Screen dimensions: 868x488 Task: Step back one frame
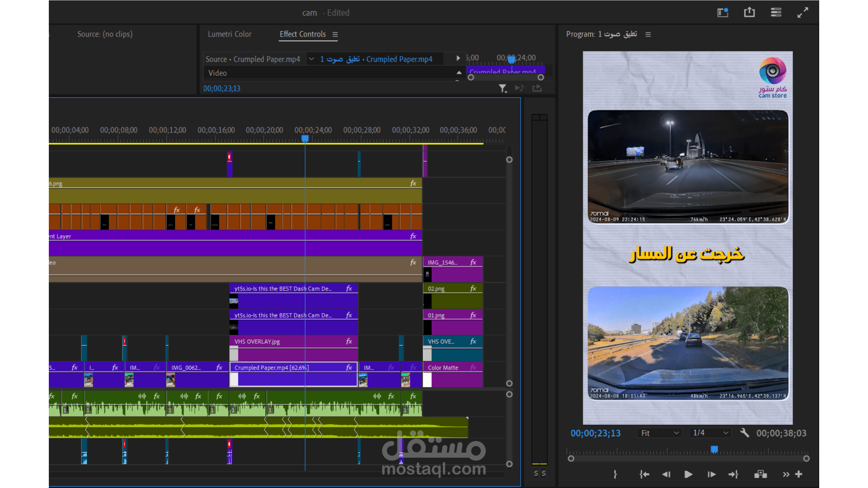tap(666, 474)
